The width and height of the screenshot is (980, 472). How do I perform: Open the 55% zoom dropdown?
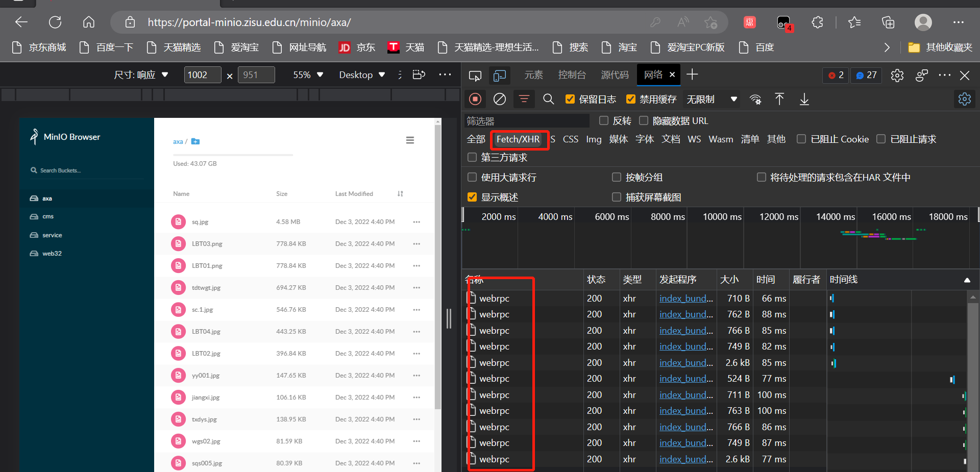[x=308, y=74]
